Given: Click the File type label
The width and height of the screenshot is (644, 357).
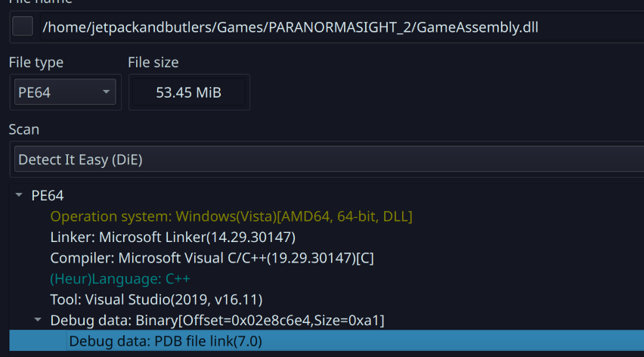Looking at the screenshot, I should [x=36, y=63].
